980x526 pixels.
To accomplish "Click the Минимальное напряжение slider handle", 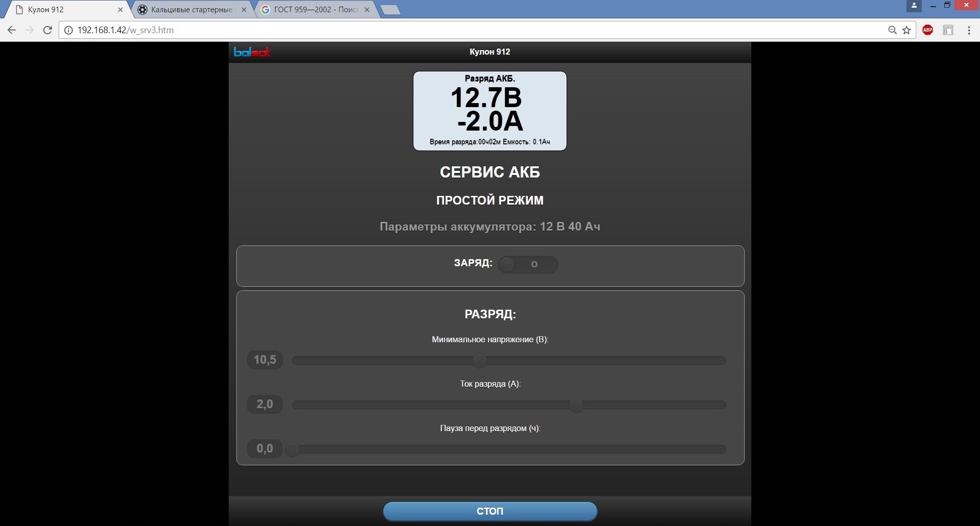I will pyautogui.click(x=479, y=361).
